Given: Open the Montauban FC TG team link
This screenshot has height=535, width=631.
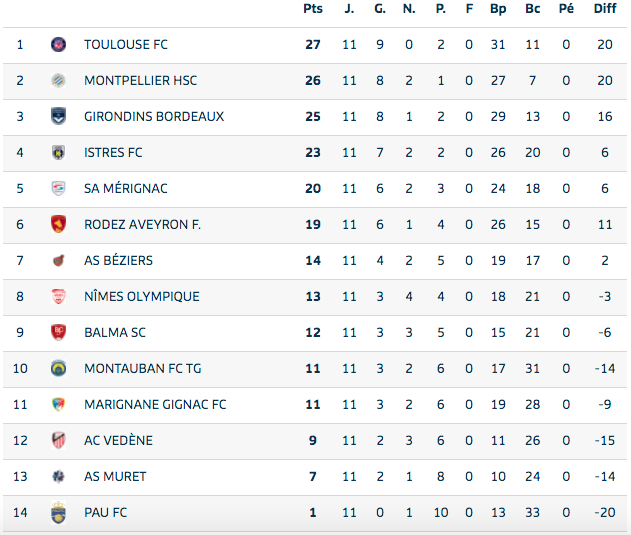Looking at the screenshot, I should [x=142, y=369].
